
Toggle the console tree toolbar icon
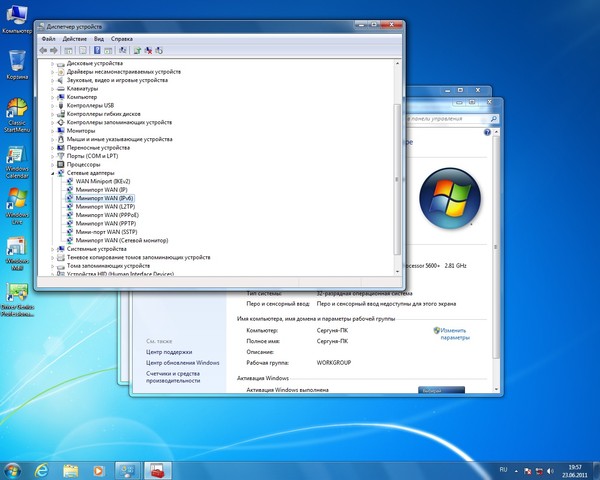(68, 51)
